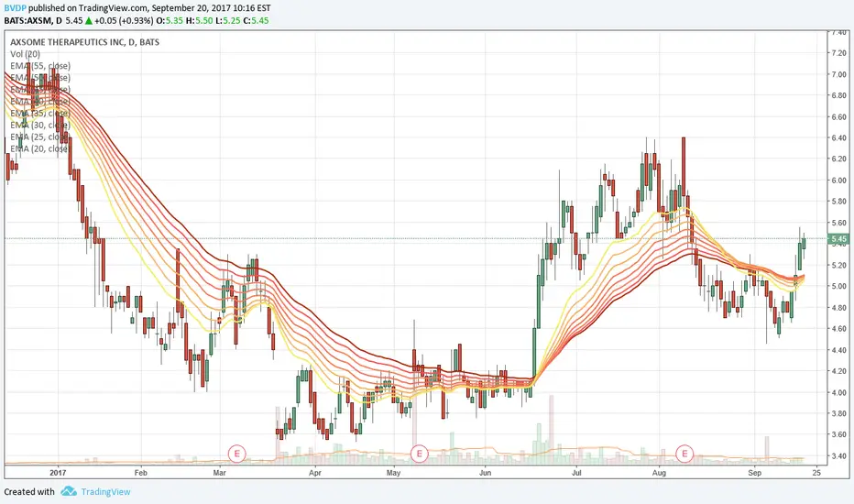Click the Aug date axis label
This screenshot has height=504, width=854.
point(659,473)
